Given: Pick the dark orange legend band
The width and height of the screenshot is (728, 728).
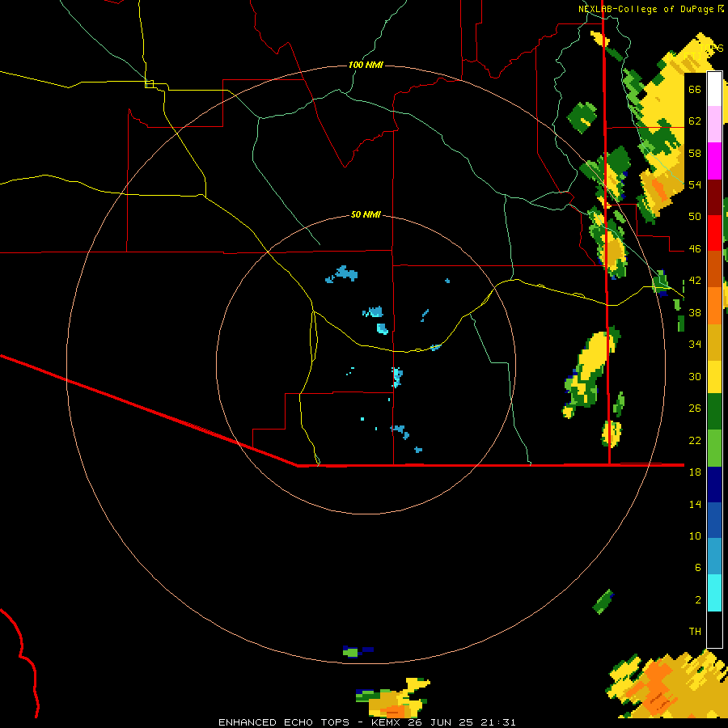Looking at the screenshot, I should pyautogui.click(x=714, y=269).
